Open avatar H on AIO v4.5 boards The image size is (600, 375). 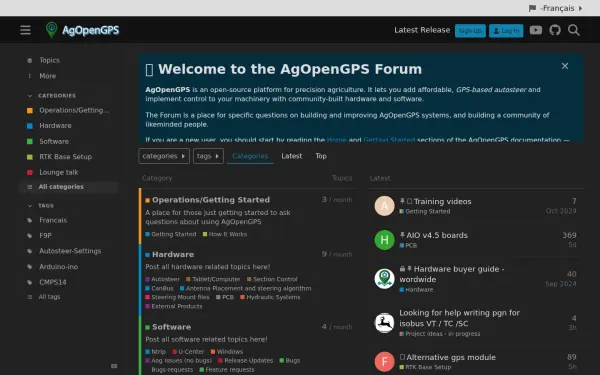(x=384, y=240)
